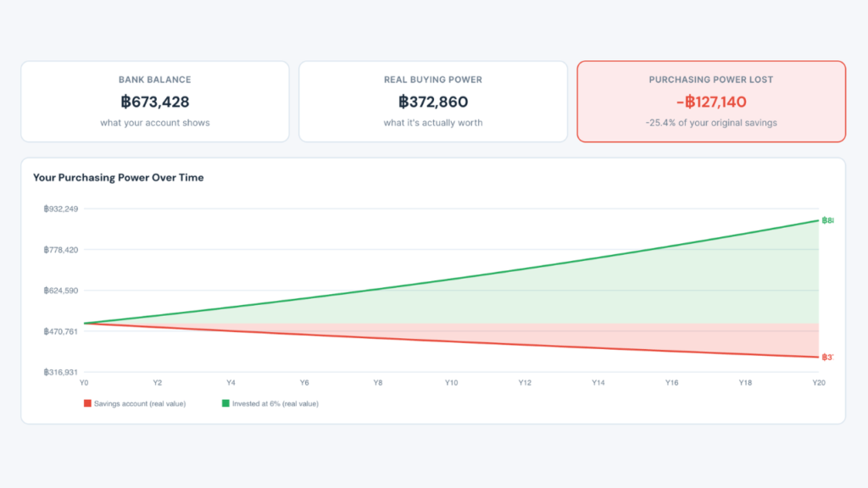Click the Y10 marker on the x-axis
Viewport: 868px width, 488px height.
tap(451, 383)
